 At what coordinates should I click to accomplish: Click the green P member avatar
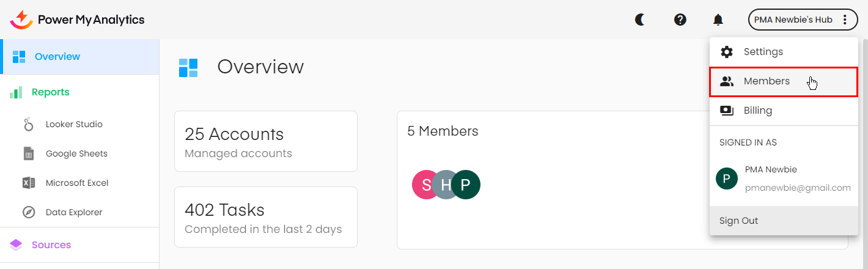(466, 185)
